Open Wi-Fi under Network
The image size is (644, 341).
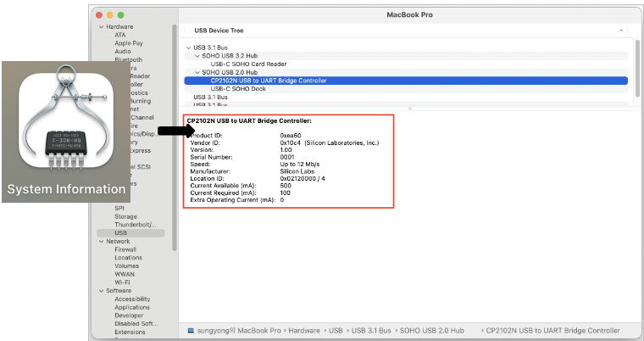(122, 282)
